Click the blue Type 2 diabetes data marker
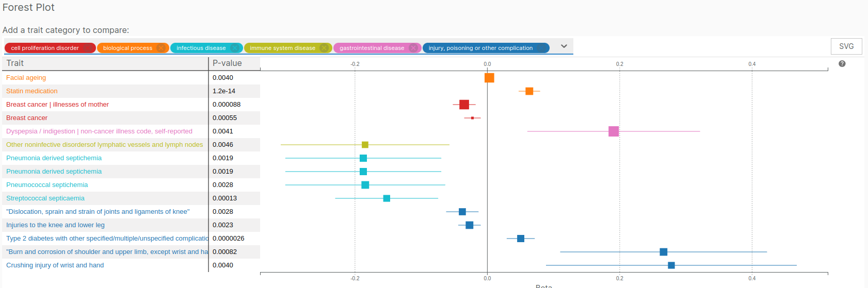868x288 pixels. (521, 239)
